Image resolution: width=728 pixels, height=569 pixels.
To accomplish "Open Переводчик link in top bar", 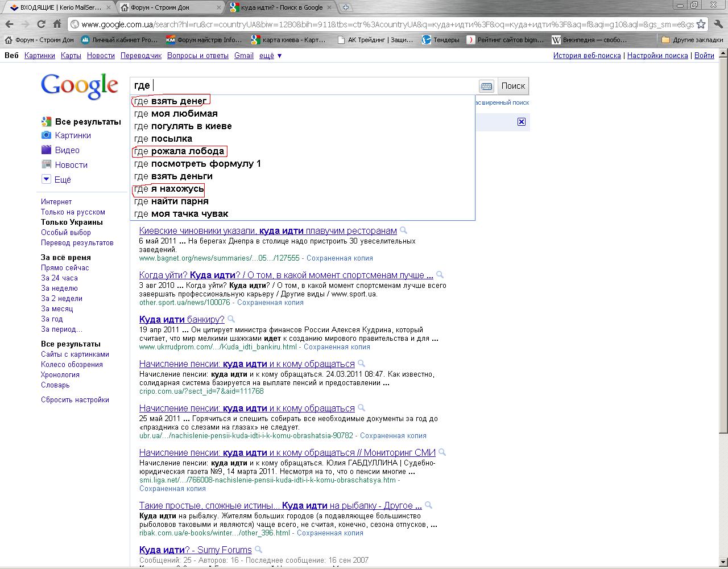I will click(141, 56).
